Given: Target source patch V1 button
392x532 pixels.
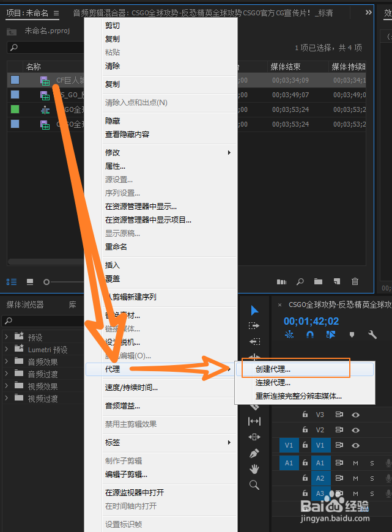Looking at the screenshot, I should 289,445.
